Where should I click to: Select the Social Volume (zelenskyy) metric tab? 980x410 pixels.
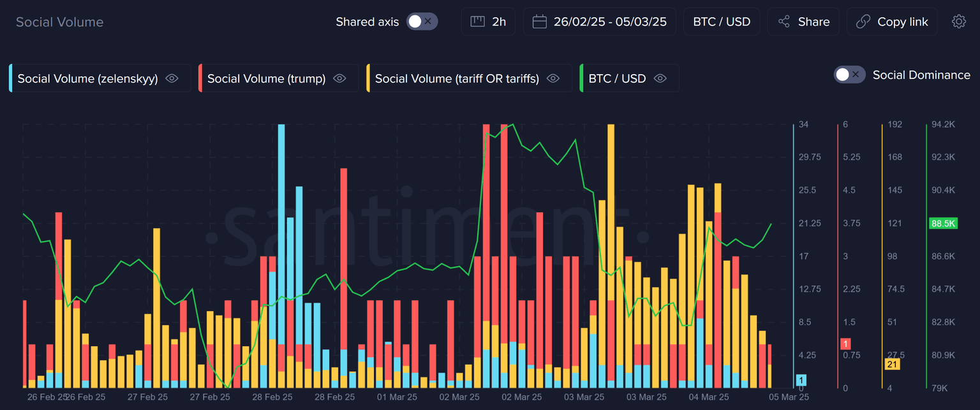(x=87, y=78)
